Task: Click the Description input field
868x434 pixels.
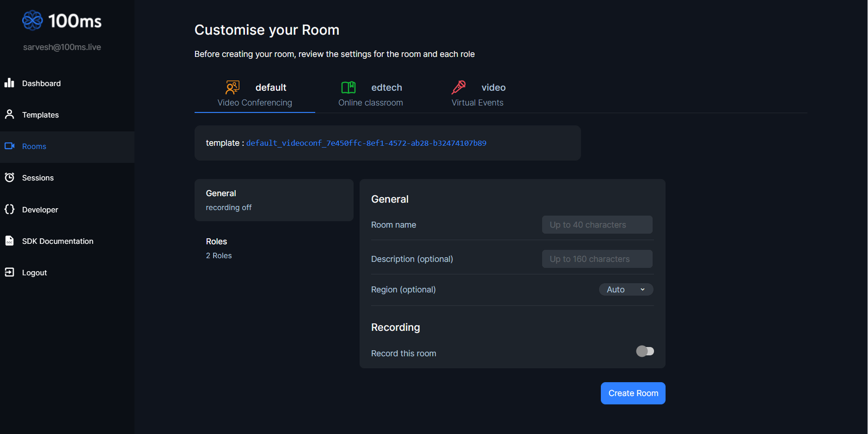Action: [597, 259]
